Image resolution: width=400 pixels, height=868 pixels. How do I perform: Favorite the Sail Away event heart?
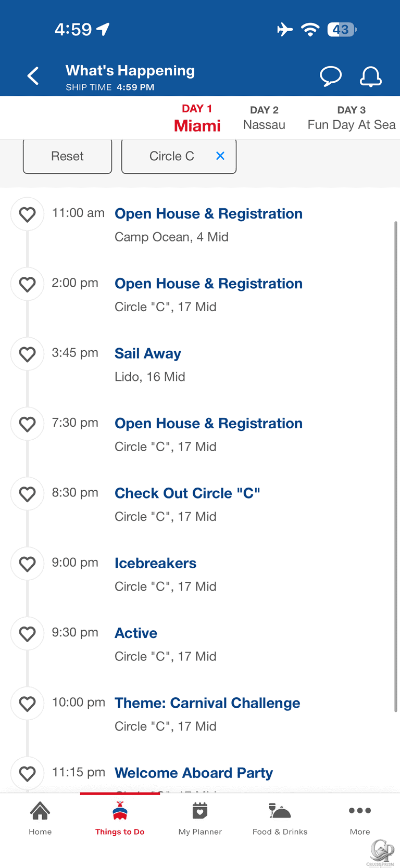[28, 354]
